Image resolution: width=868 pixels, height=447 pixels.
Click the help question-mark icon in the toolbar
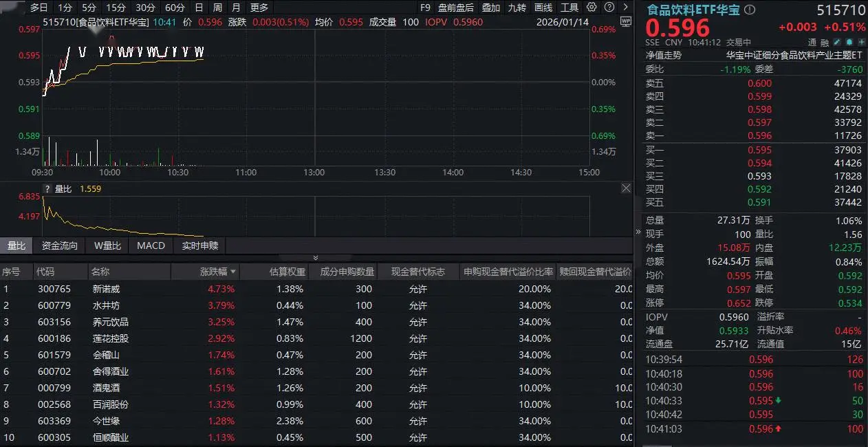pos(609,8)
